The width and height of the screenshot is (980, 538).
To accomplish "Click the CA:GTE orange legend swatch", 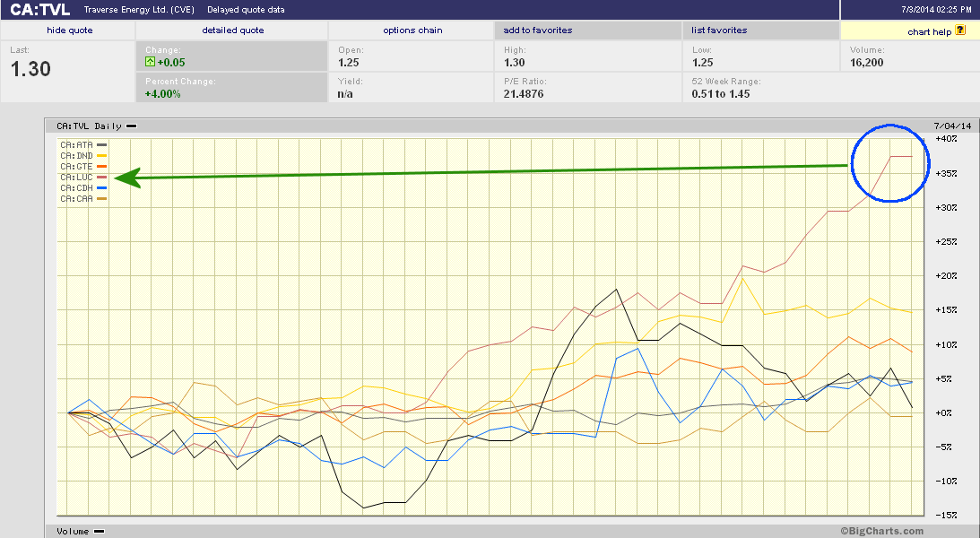I will pyautogui.click(x=102, y=166).
